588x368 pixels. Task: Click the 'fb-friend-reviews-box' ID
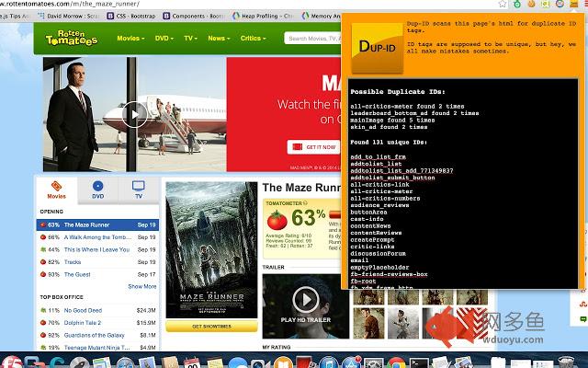pos(389,274)
